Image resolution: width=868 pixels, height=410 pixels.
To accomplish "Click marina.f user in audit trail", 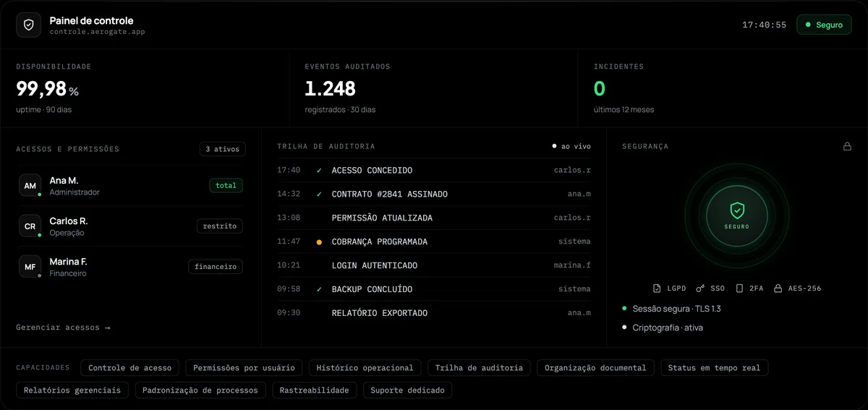I will [572, 265].
